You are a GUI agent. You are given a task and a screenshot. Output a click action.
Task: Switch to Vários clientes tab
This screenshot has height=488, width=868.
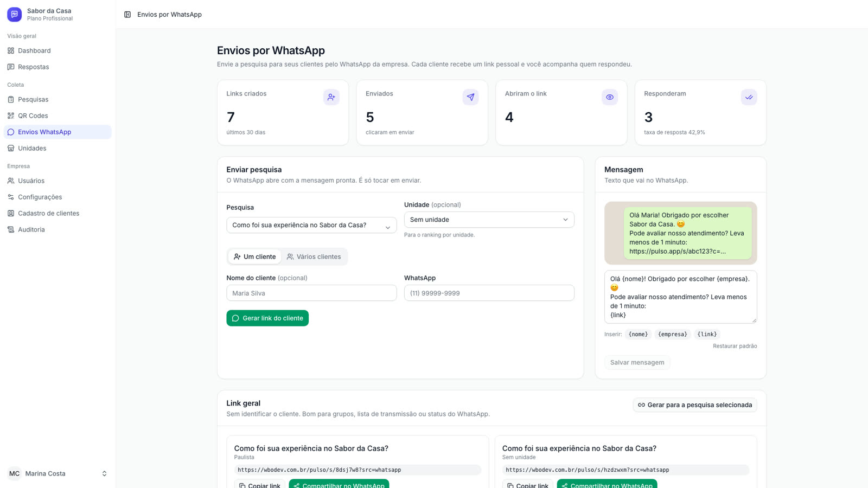tap(314, 256)
